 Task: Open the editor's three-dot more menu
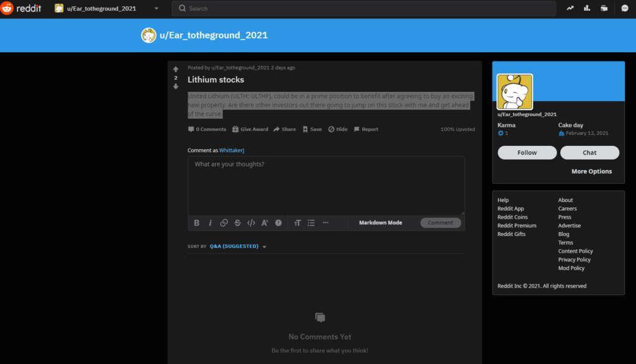[325, 223]
